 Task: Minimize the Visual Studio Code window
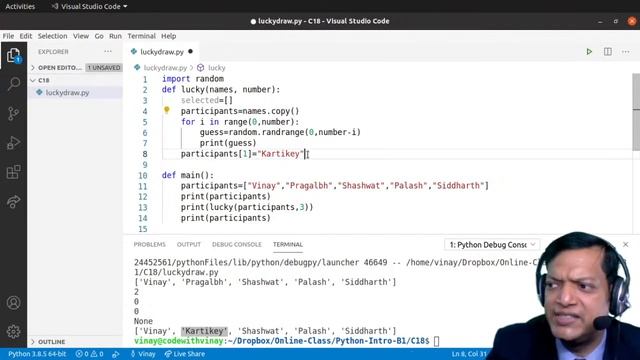click(x=600, y=21)
